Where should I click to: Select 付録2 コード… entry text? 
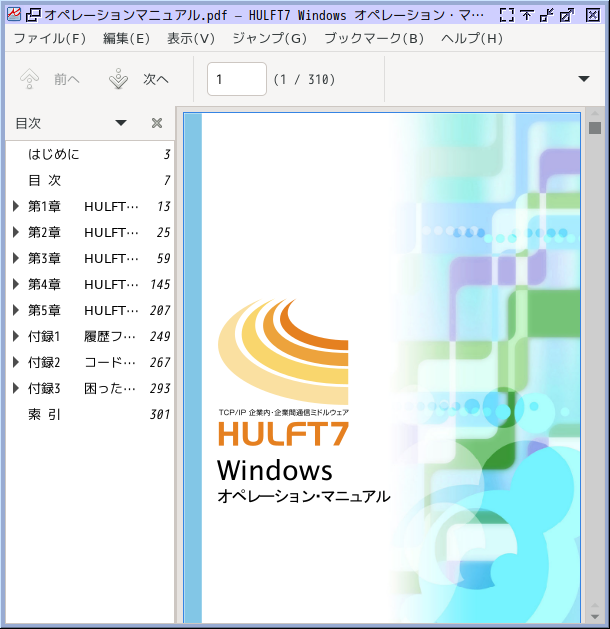(82, 362)
